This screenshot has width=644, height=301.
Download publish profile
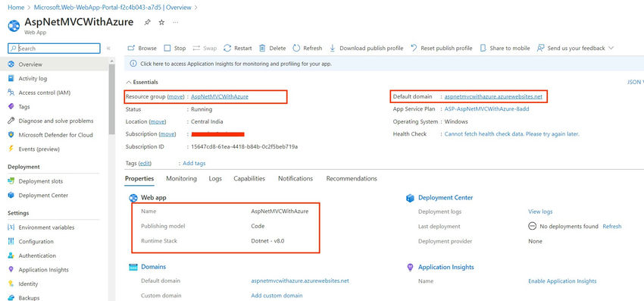click(x=367, y=48)
